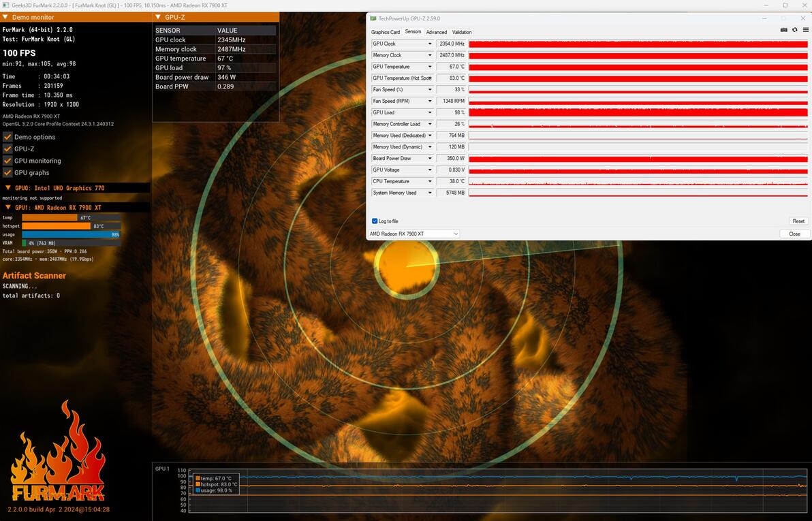Uncheck Log to file in GPU-Z

coord(375,221)
